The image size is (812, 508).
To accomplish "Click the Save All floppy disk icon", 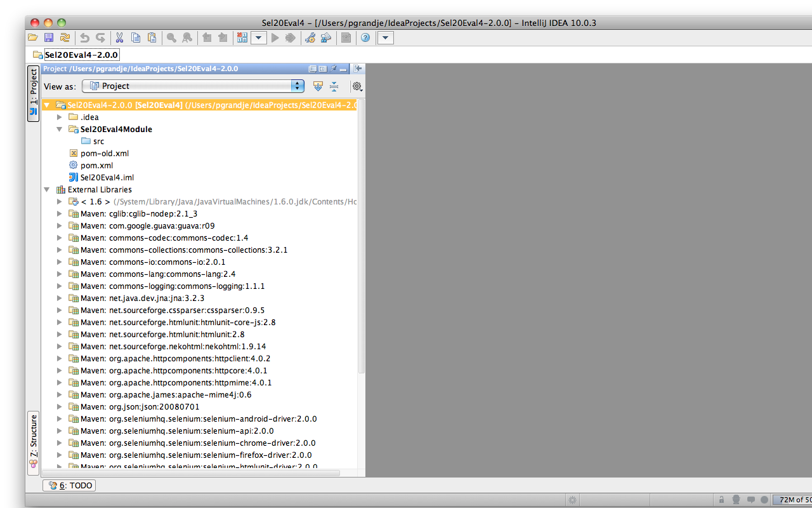I will [x=49, y=38].
